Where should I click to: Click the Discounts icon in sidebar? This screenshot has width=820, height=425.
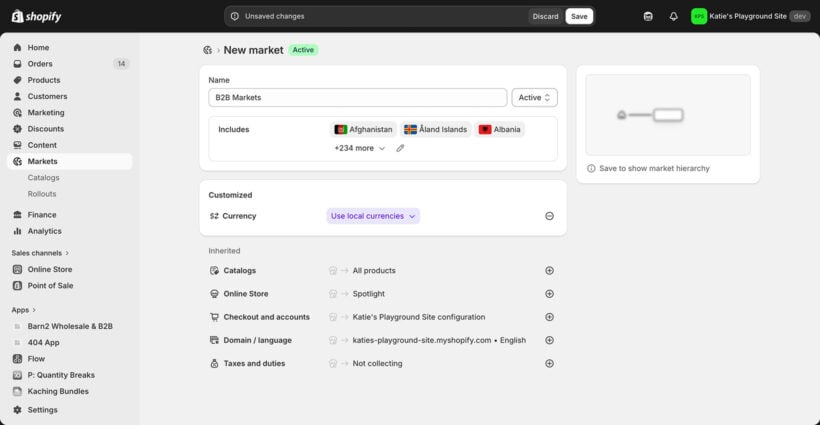click(x=17, y=129)
